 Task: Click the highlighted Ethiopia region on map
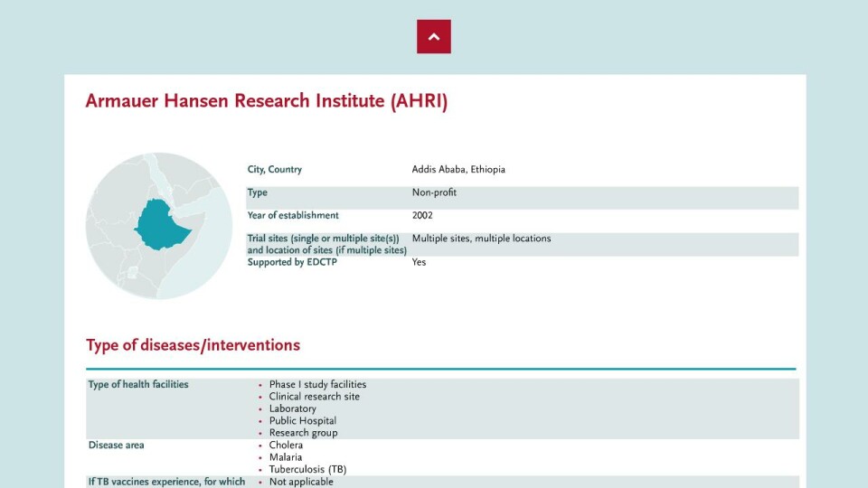coord(162,225)
